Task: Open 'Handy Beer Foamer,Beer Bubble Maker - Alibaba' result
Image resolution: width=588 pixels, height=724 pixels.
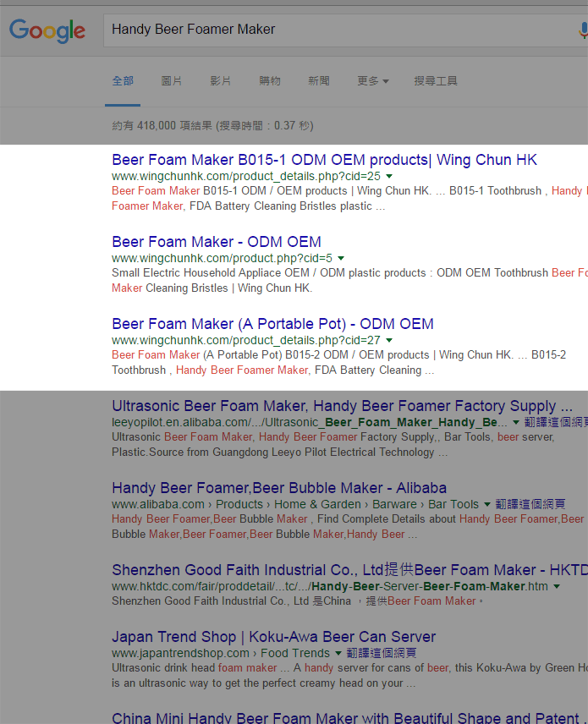Action: point(279,488)
